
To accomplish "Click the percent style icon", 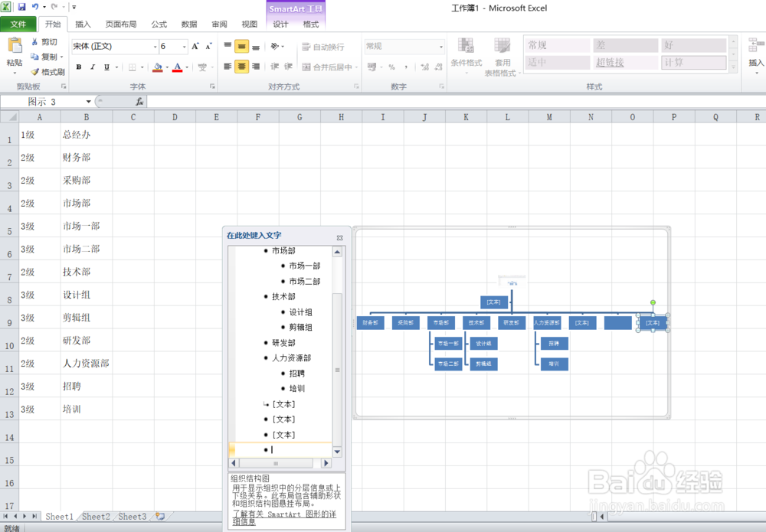I will click(391, 67).
